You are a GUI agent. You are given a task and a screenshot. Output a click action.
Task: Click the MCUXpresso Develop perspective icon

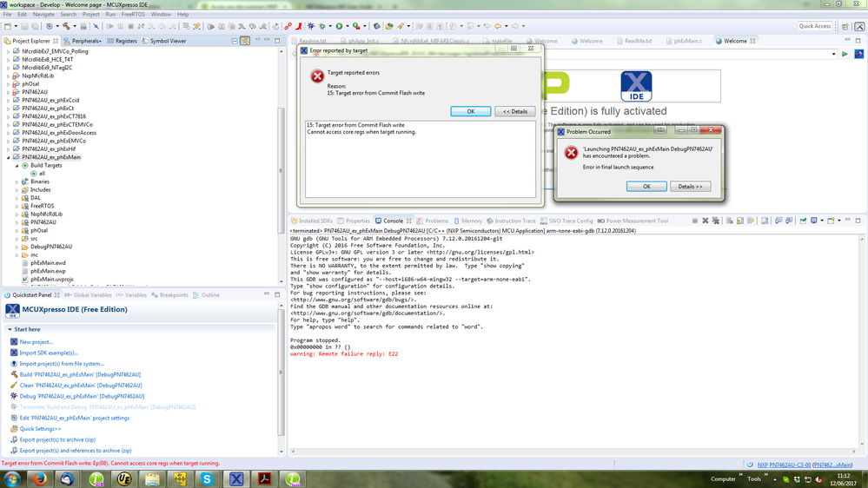859,27
